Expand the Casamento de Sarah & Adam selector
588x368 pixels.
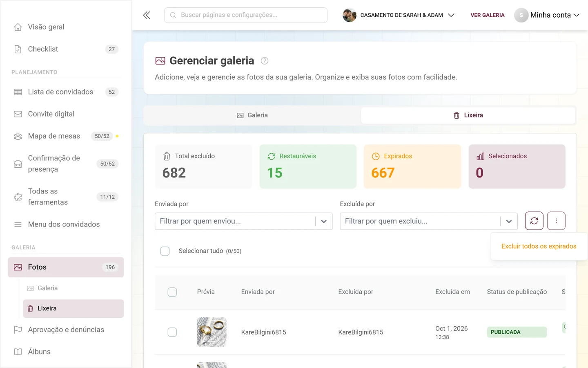pyautogui.click(x=399, y=15)
